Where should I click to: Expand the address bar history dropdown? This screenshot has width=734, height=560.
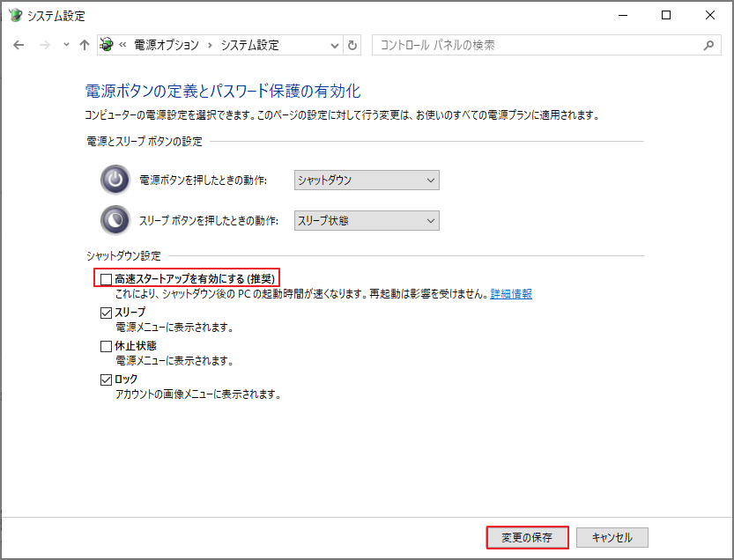[333, 45]
